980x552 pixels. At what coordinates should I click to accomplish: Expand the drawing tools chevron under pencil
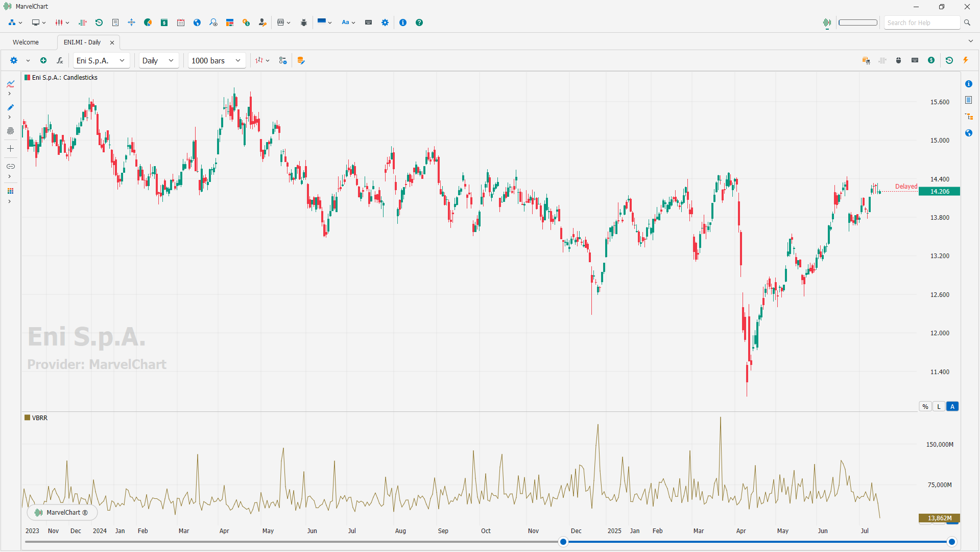(9, 118)
